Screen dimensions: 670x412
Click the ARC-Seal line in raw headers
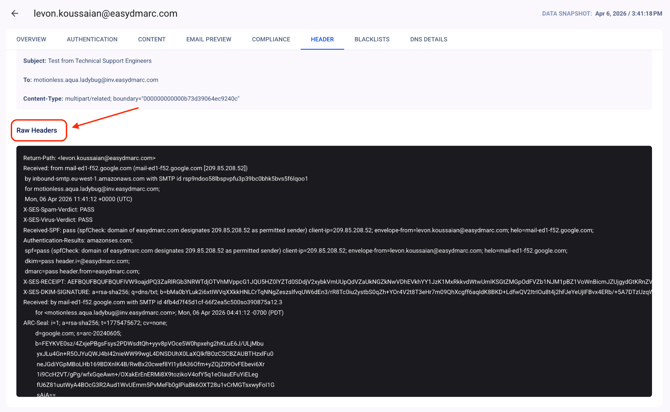[95, 323]
